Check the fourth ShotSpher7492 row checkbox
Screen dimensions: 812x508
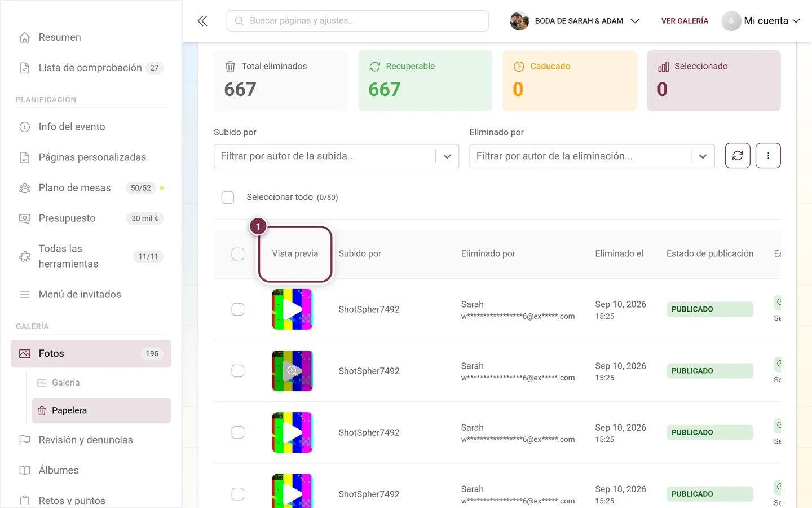(x=238, y=494)
